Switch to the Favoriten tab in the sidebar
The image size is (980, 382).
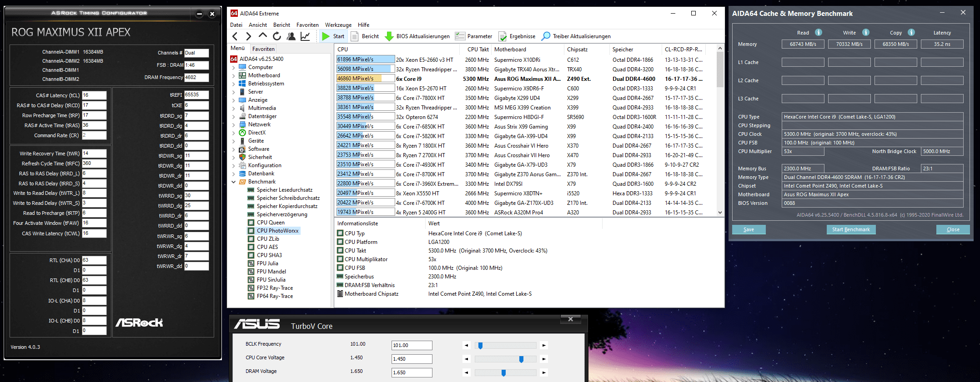263,49
